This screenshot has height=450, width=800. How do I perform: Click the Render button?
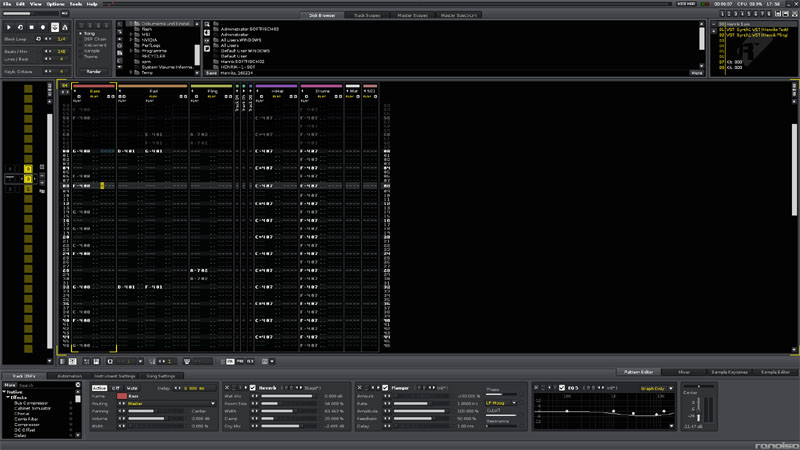pyautogui.click(x=93, y=71)
